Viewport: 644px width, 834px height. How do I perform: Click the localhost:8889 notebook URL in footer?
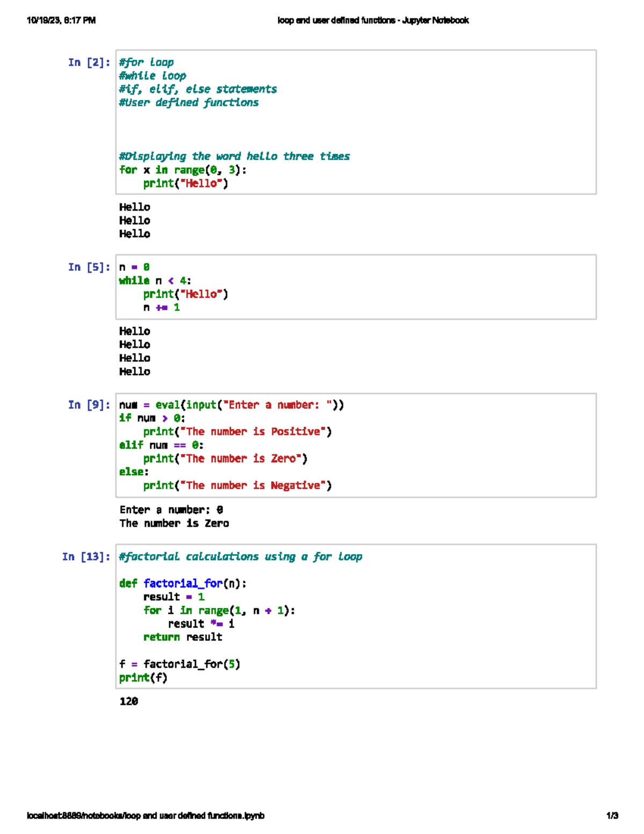point(145,815)
